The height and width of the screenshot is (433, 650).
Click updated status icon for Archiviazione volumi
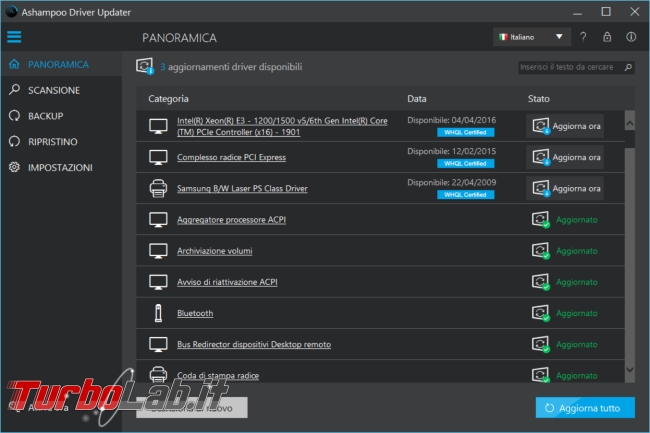click(541, 251)
